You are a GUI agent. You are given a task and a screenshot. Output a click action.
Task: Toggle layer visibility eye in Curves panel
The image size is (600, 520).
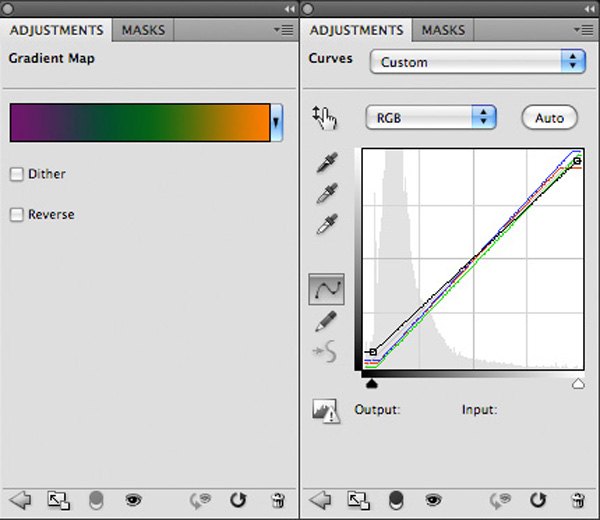pos(434,500)
